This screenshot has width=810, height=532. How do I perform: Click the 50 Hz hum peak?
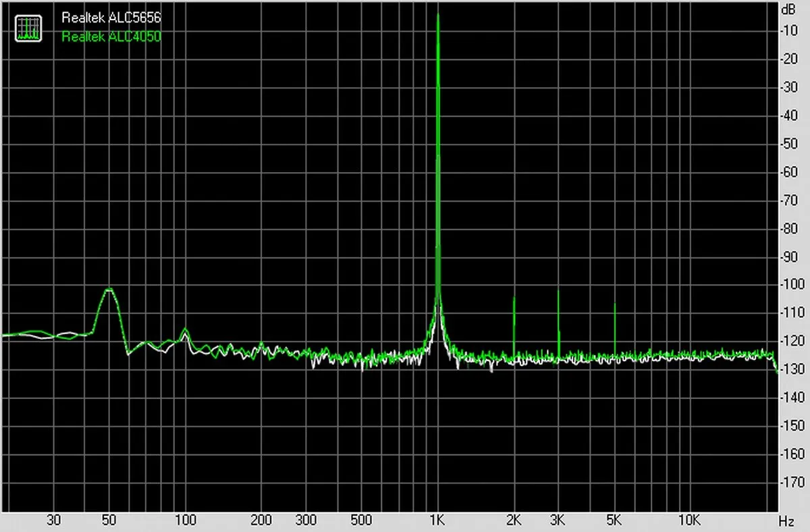coord(108,289)
